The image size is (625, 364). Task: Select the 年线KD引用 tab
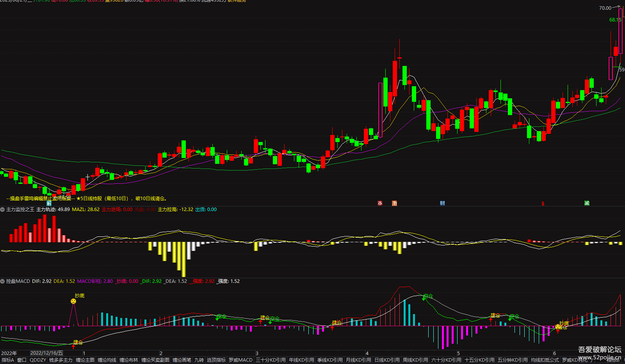[x=301, y=360]
